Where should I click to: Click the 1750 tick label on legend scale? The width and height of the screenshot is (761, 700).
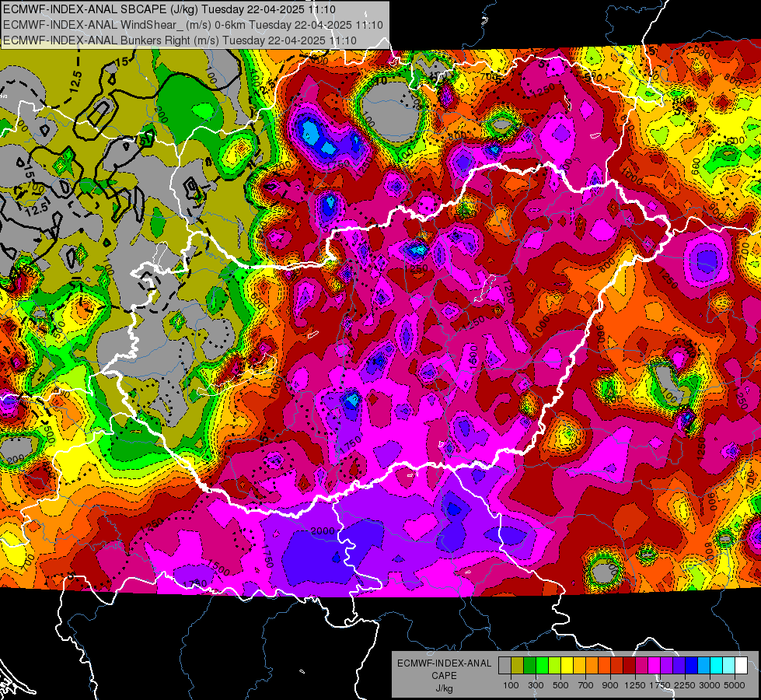pos(660,685)
